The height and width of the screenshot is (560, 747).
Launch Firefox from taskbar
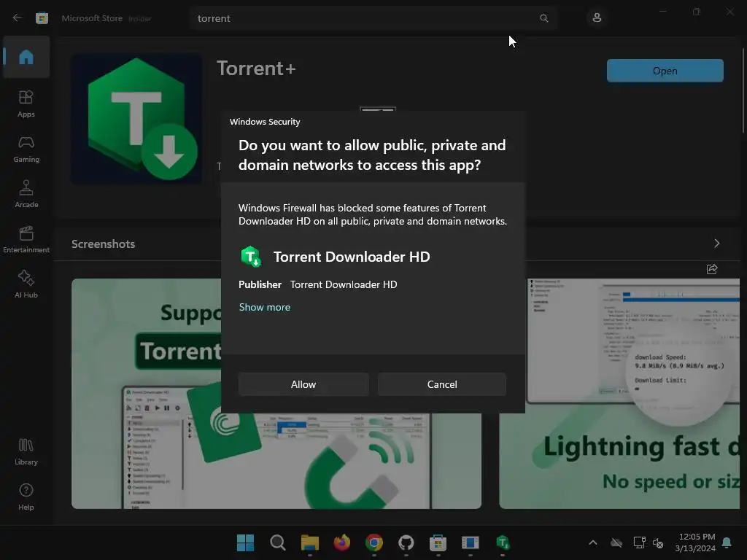pos(341,542)
